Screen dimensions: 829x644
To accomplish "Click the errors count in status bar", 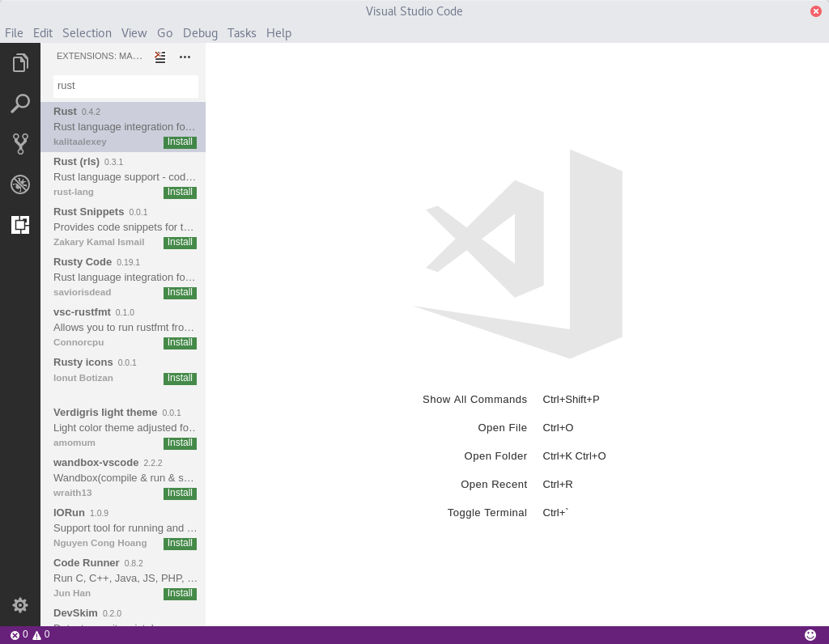I will [x=19, y=635].
